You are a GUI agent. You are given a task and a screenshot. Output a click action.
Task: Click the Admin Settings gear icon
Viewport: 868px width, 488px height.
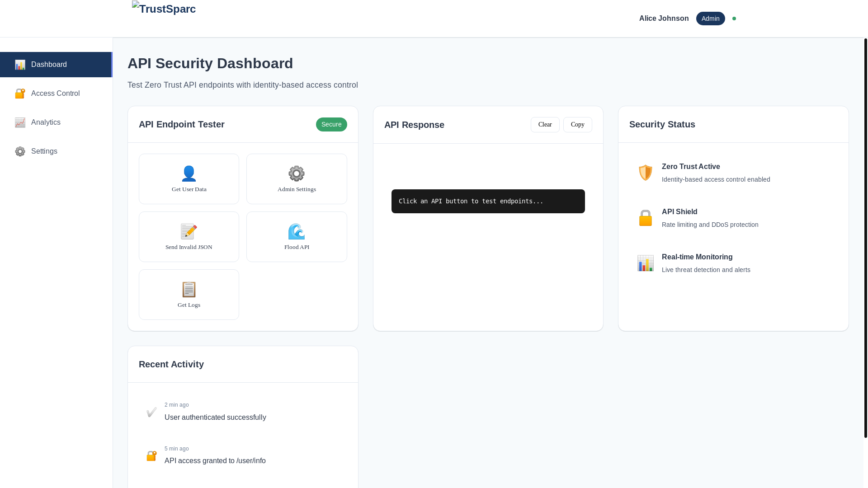(x=297, y=174)
